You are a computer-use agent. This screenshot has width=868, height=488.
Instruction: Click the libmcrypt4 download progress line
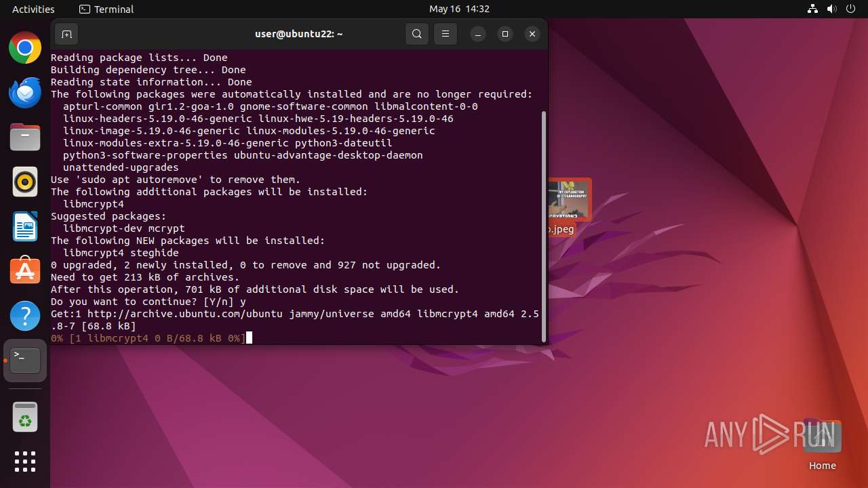coord(148,338)
